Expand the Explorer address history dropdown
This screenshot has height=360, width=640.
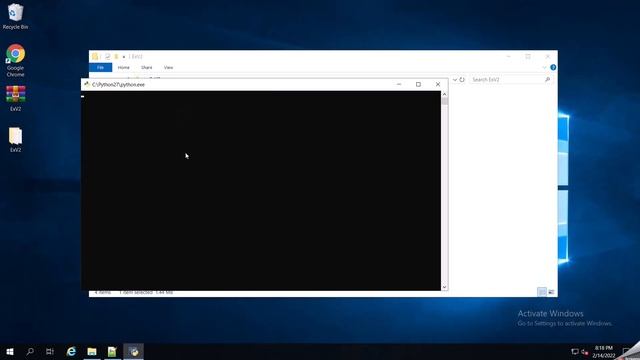455,80
